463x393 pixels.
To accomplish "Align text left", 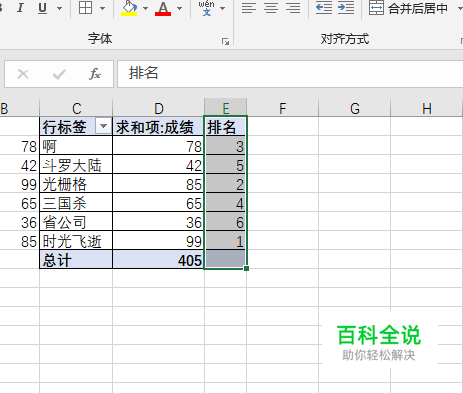I will [249, 8].
